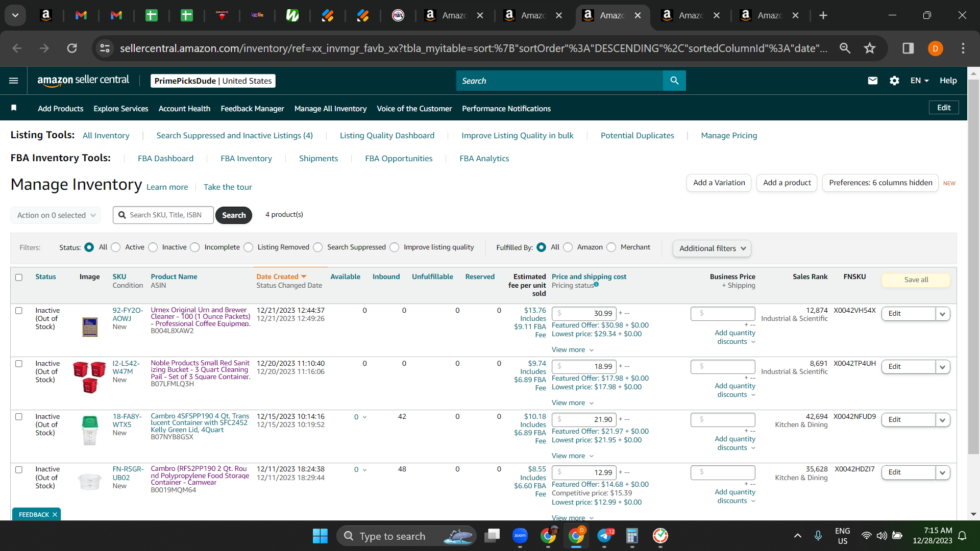Select the Cambro 4SFSPP190 row checkbox
The width and height of the screenshot is (980, 551).
pos(19,417)
